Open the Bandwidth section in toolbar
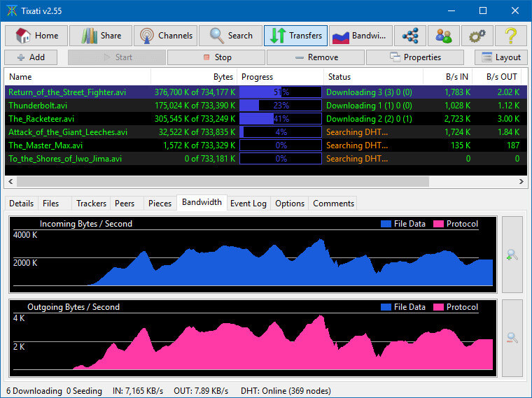Screen dimensions: 532x398 [x=360, y=36]
